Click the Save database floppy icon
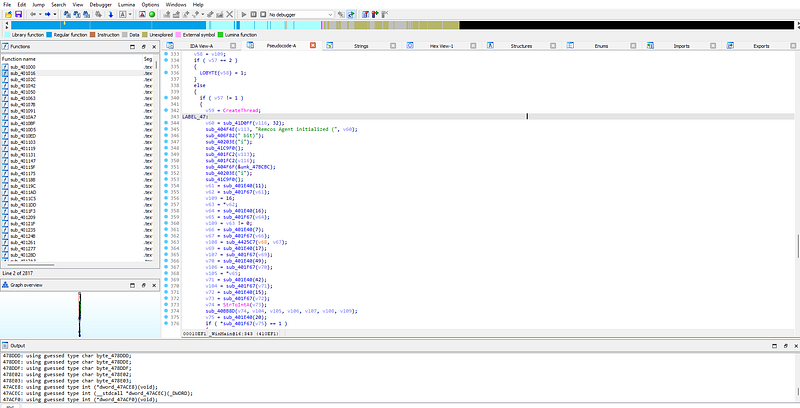Viewport: 800px width, 408px height. (x=18, y=14)
